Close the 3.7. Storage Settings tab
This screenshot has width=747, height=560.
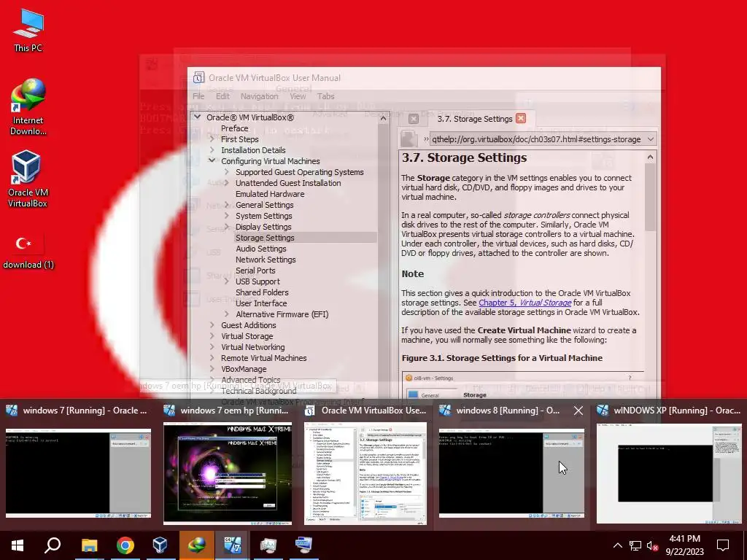click(x=521, y=118)
